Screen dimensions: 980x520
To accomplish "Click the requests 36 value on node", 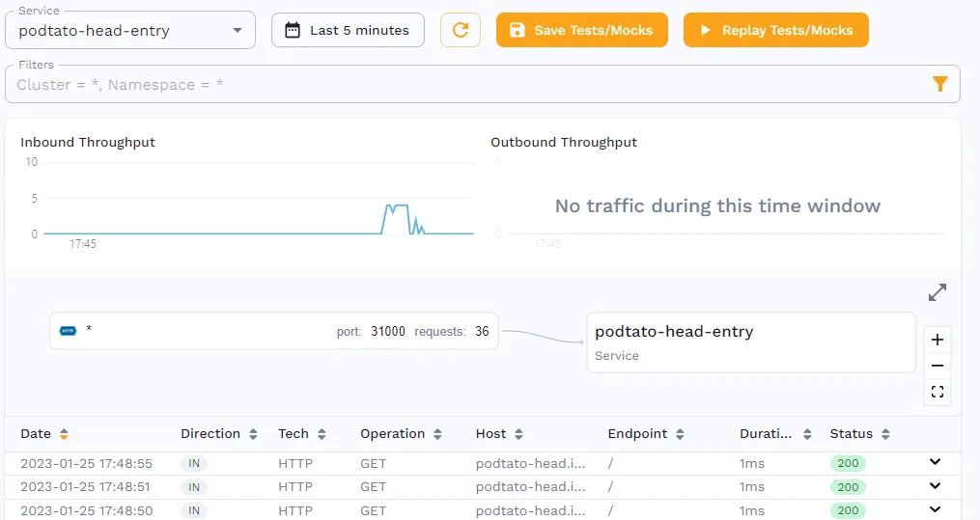I will point(482,332).
